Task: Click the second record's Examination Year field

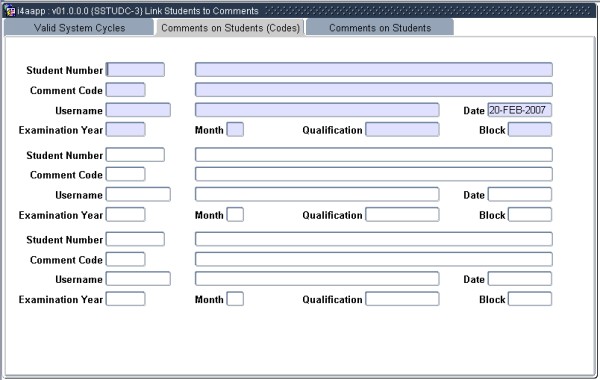Action: (126, 215)
